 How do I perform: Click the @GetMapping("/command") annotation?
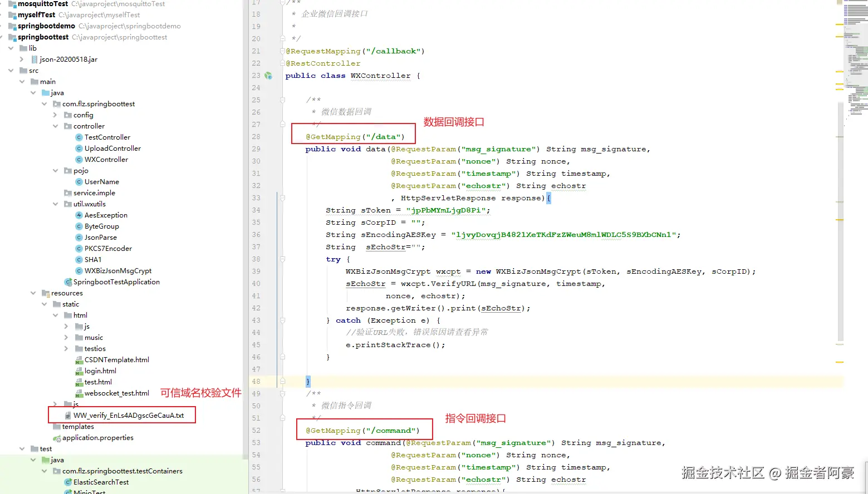(362, 431)
